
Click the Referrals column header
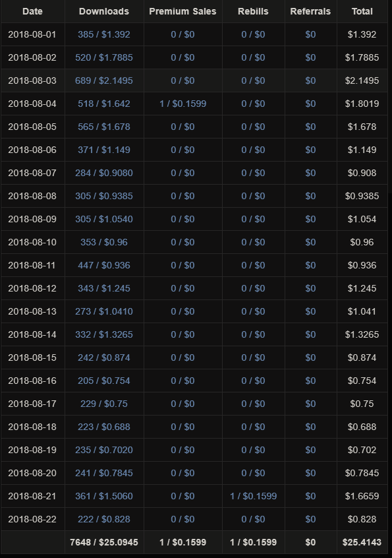[310, 11]
